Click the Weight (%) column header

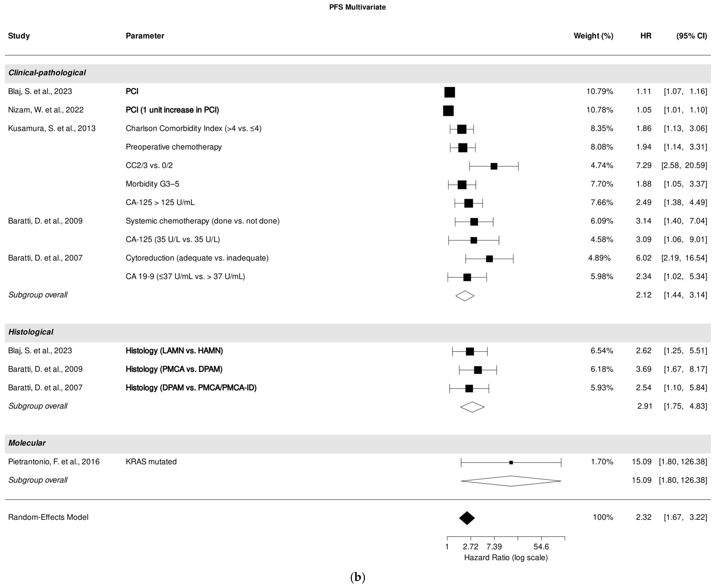(x=593, y=36)
